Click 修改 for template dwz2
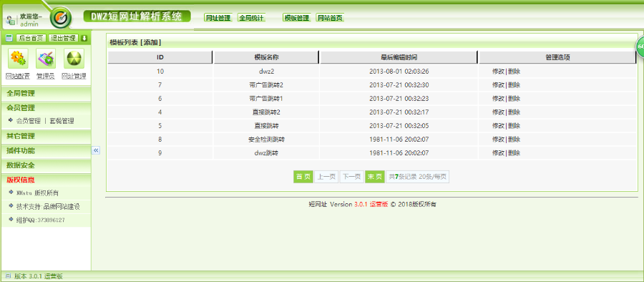This screenshot has width=644, height=282. click(498, 71)
